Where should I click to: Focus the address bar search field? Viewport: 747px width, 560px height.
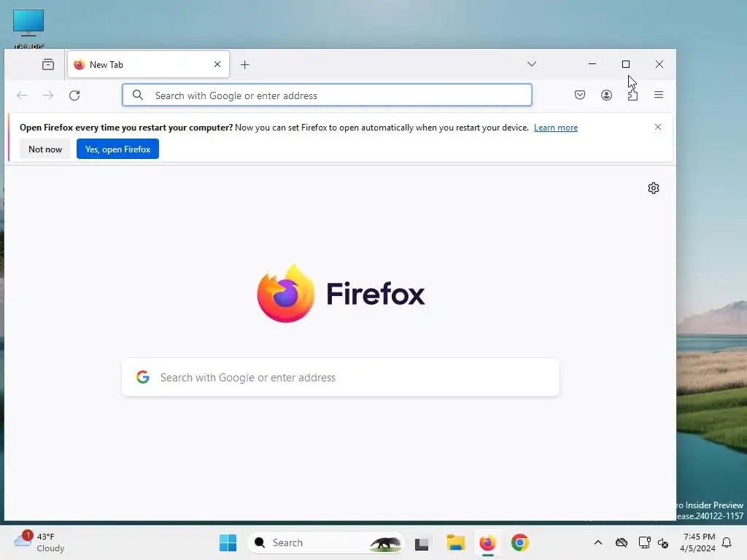click(327, 96)
